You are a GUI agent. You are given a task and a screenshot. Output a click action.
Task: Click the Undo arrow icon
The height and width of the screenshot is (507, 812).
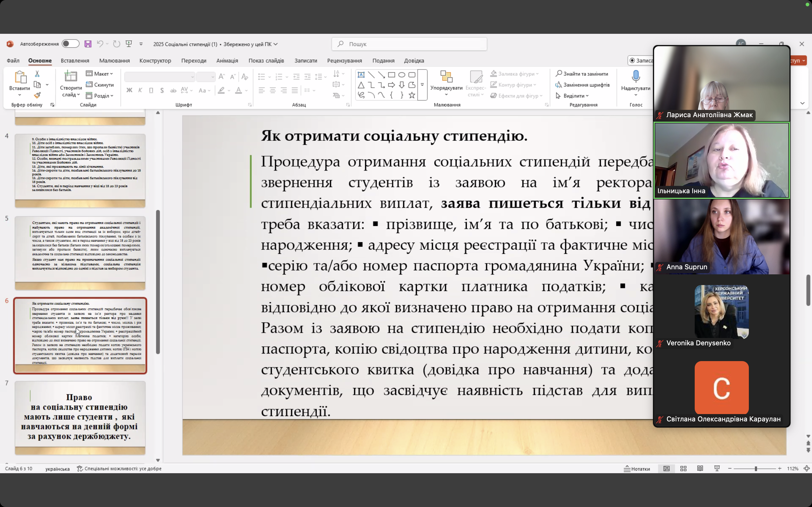coord(100,44)
